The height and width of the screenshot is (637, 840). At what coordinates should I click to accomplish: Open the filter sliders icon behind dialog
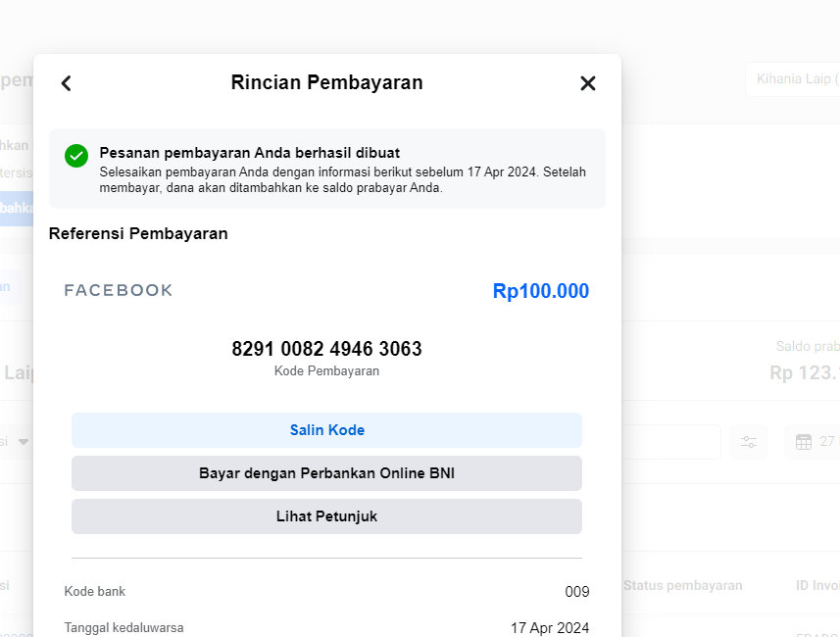[x=749, y=442]
